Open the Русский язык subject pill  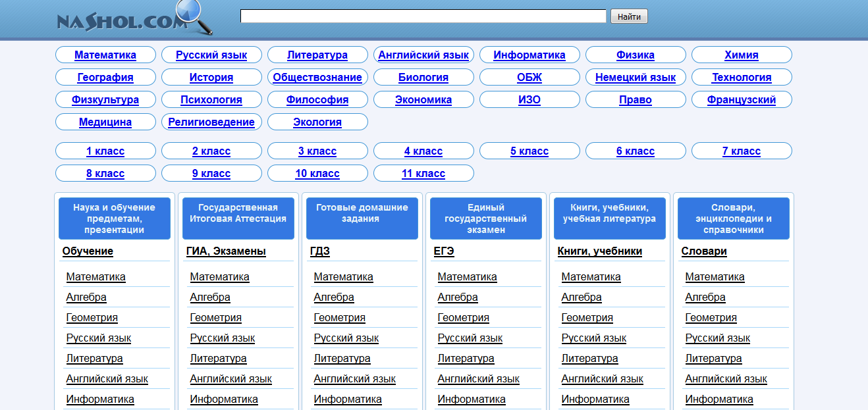[211, 55]
